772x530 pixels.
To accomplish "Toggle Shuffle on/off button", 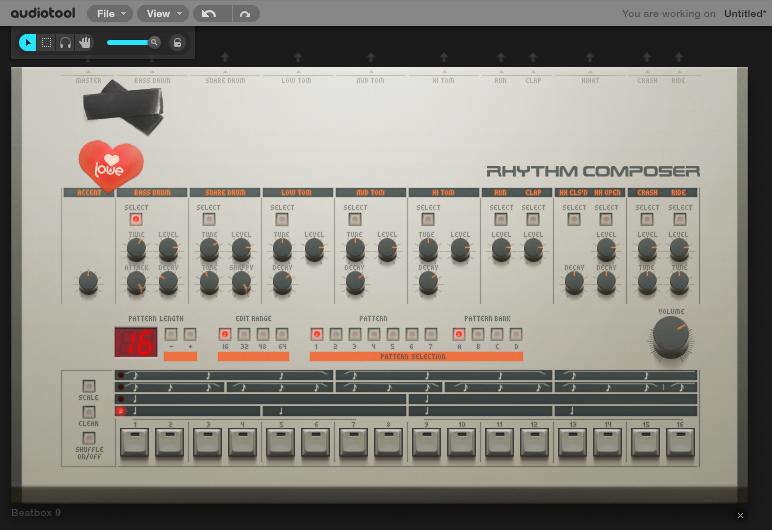I will point(89,438).
